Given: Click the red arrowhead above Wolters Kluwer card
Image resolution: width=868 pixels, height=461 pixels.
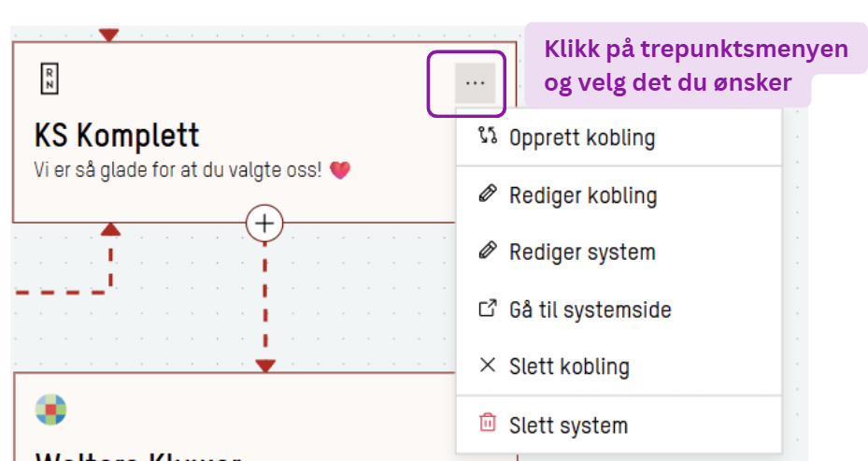Looking at the screenshot, I should pos(265,366).
